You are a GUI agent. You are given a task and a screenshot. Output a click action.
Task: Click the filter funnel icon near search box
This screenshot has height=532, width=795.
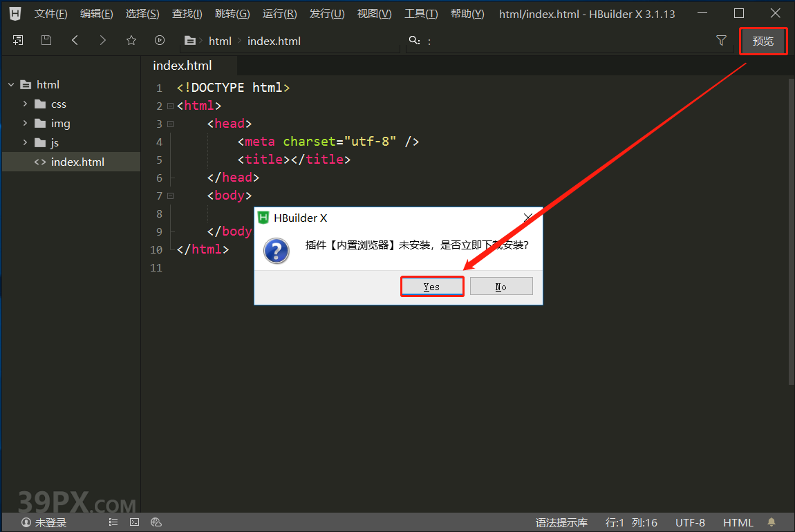[x=721, y=40]
